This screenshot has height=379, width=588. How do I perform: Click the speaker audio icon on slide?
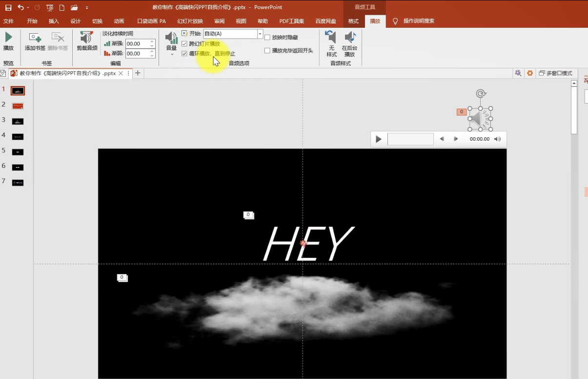point(480,119)
